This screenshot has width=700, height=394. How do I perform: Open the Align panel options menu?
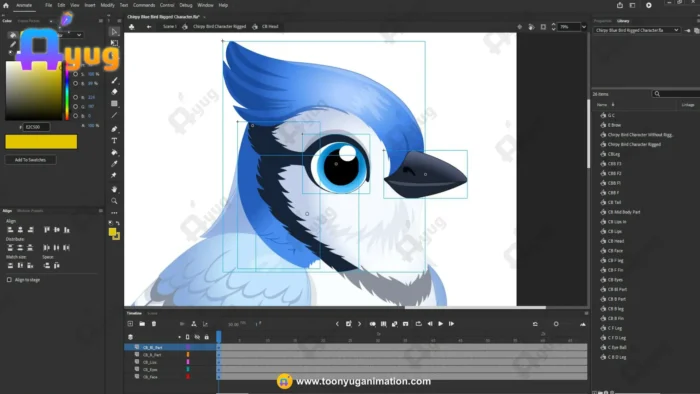click(101, 211)
